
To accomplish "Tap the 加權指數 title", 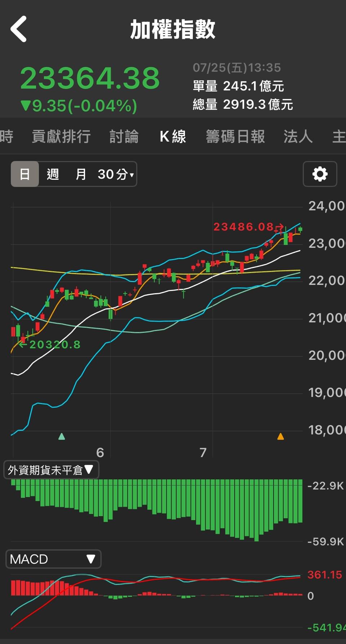I will click(173, 29).
